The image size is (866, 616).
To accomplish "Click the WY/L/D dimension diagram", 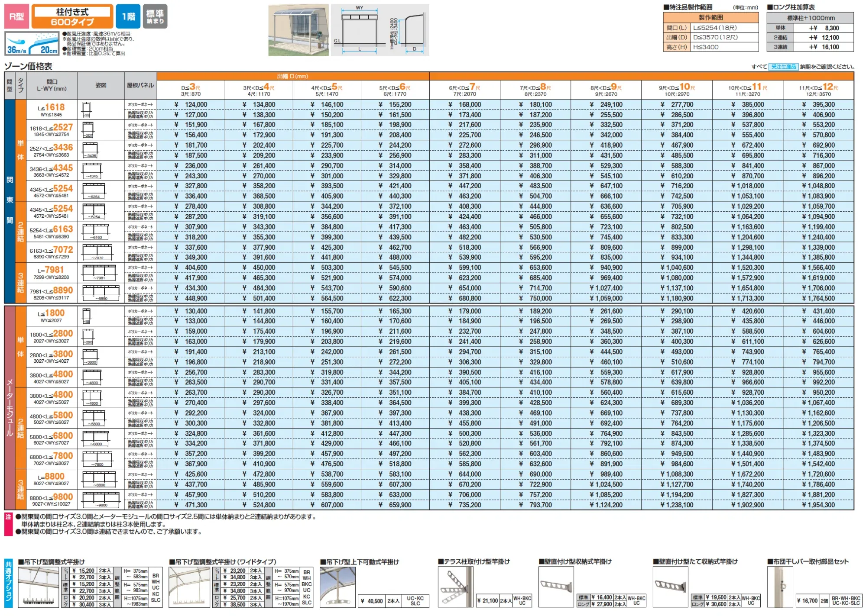I will (x=379, y=30).
